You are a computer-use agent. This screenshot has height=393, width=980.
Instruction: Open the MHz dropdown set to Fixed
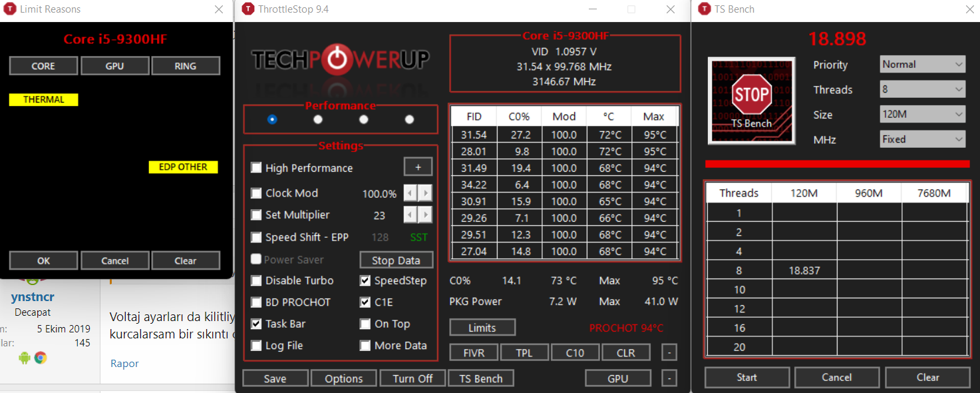(922, 139)
